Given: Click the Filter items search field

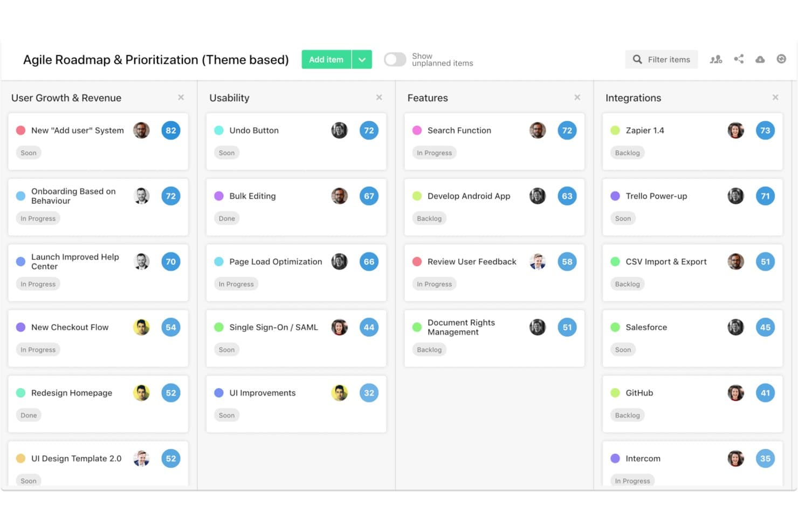Looking at the screenshot, I should 662,59.
